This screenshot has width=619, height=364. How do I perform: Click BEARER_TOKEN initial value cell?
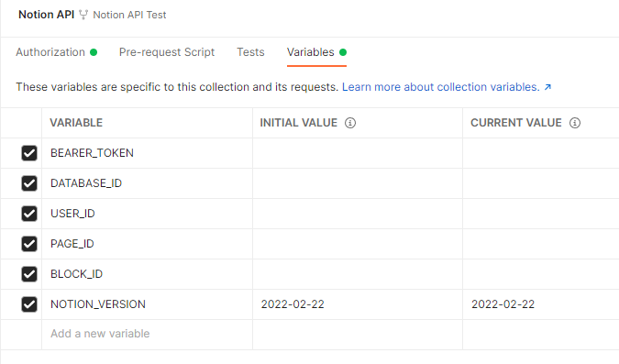click(x=358, y=153)
